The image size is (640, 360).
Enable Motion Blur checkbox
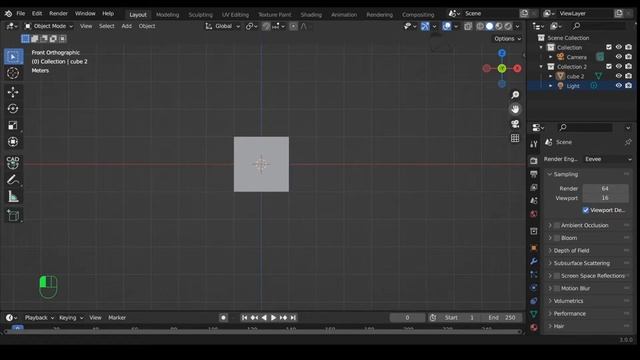click(x=557, y=289)
